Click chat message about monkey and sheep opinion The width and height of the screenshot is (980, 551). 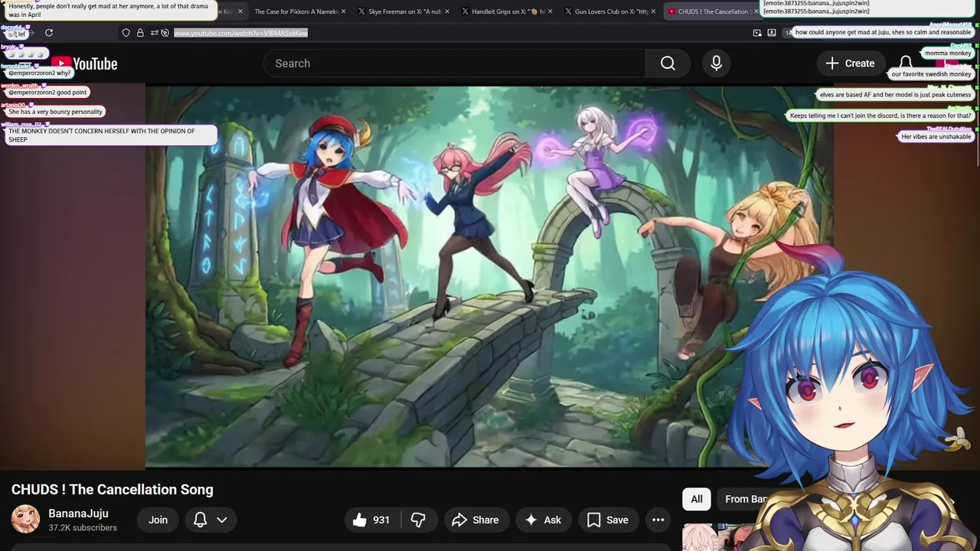(x=111, y=135)
